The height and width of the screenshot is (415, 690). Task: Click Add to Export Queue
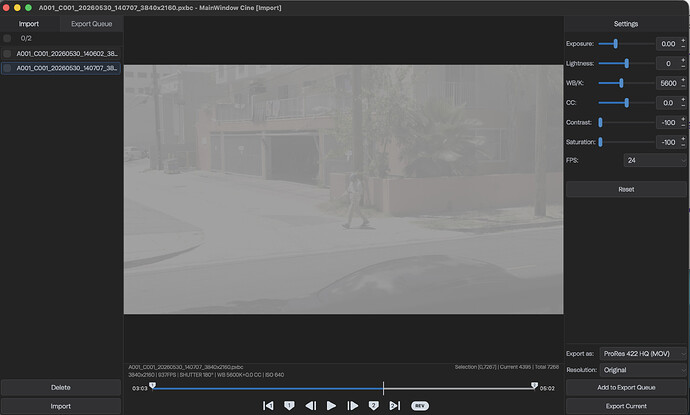(626, 387)
